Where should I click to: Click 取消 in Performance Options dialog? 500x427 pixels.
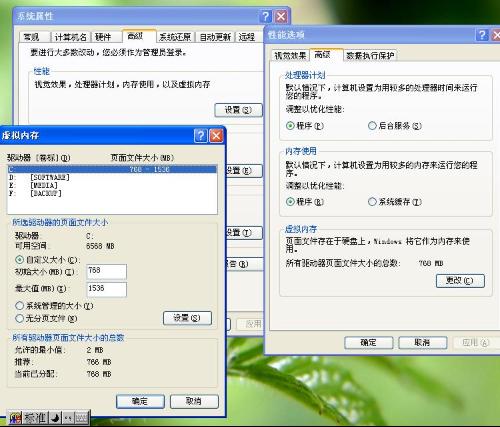tap(423, 342)
